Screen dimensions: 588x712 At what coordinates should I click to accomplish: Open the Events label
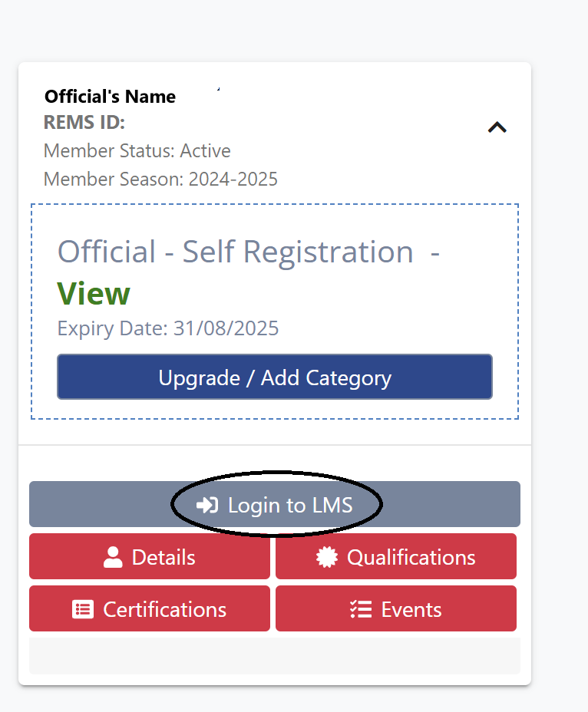point(411,609)
